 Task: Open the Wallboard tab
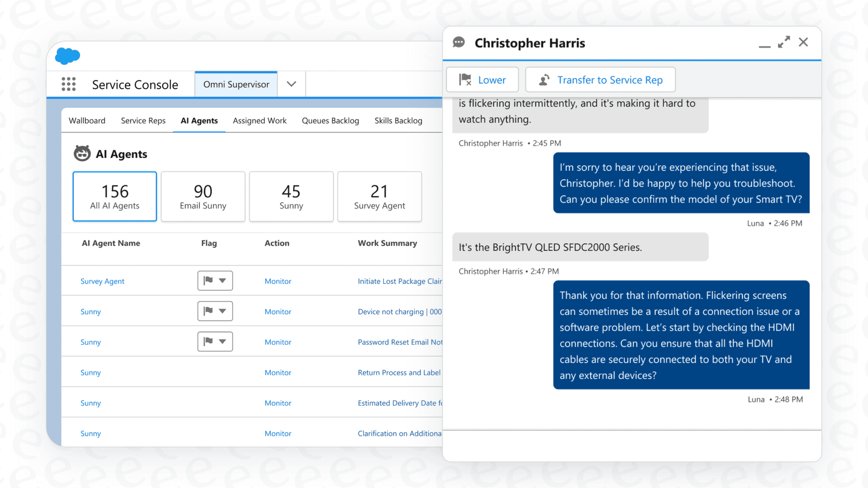click(x=87, y=120)
